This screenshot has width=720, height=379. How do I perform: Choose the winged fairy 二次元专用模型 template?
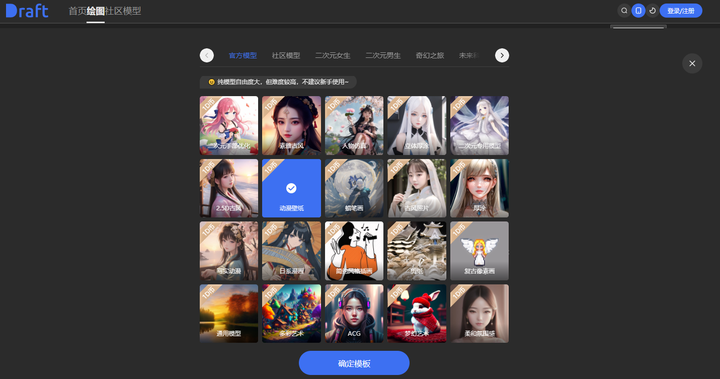click(479, 125)
